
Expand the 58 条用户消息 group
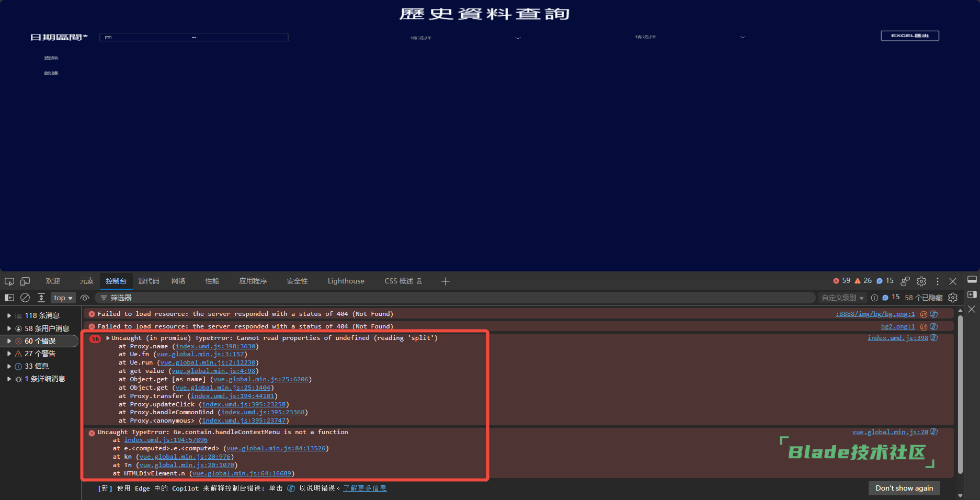point(9,328)
